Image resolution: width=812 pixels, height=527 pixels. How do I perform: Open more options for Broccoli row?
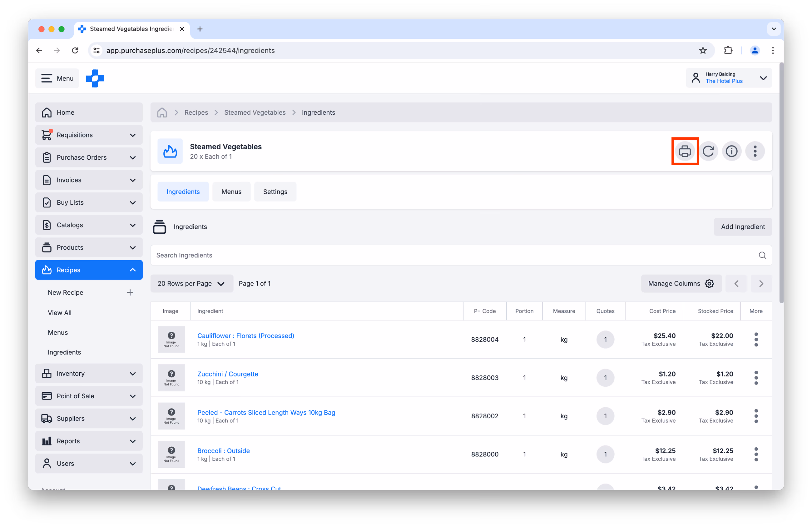[x=756, y=454]
